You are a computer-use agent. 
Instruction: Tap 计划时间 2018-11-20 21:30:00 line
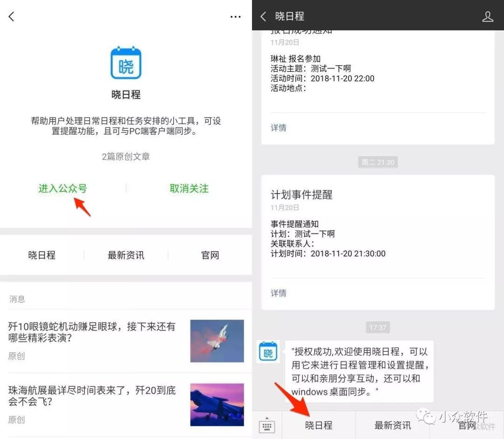click(328, 254)
